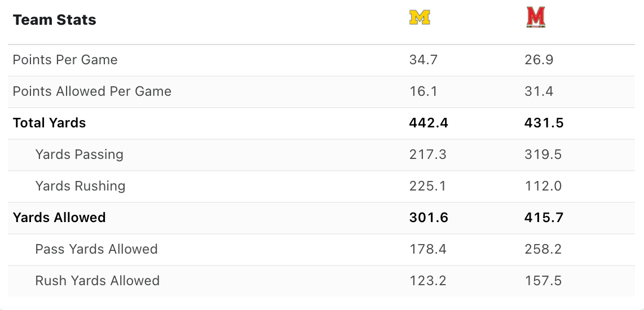Screen dimensions: 644x310
Task: Click the Yards Allowed row label
Action: 59,217
